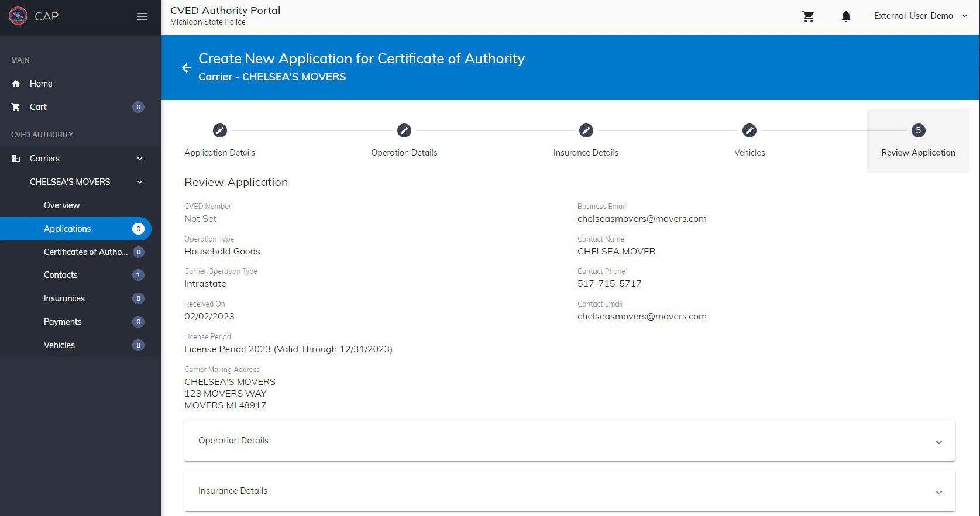This screenshot has width=980, height=516.
Task: Click the Insurance Details step label
Action: click(586, 153)
